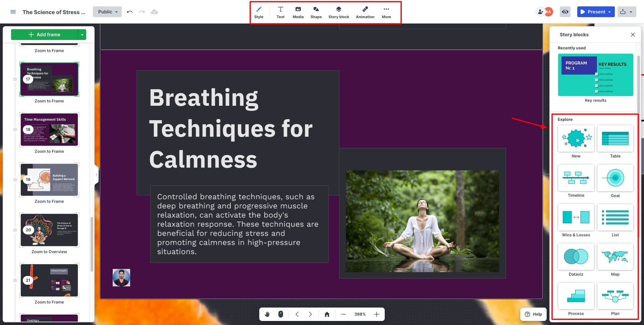This screenshot has width=644, height=325.
Task: Select frame 20 overview thumbnail
Action: coord(49,230)
